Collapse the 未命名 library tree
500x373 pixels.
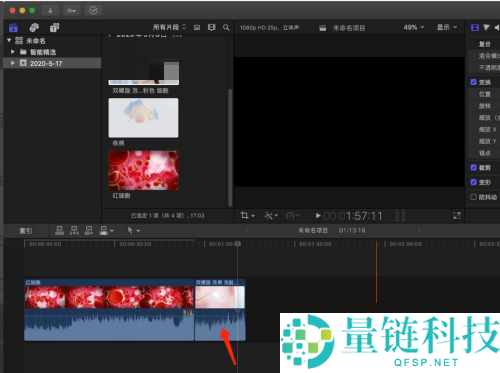[x=9, y=40]
